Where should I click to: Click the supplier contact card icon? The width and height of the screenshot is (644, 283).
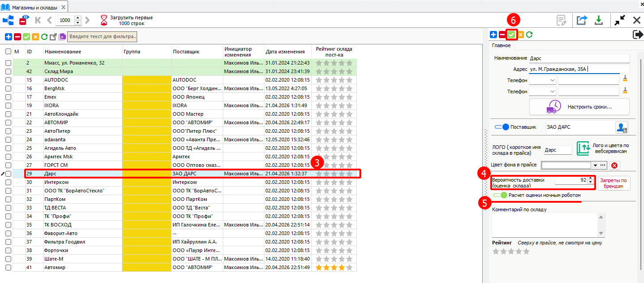pos(622,127)
